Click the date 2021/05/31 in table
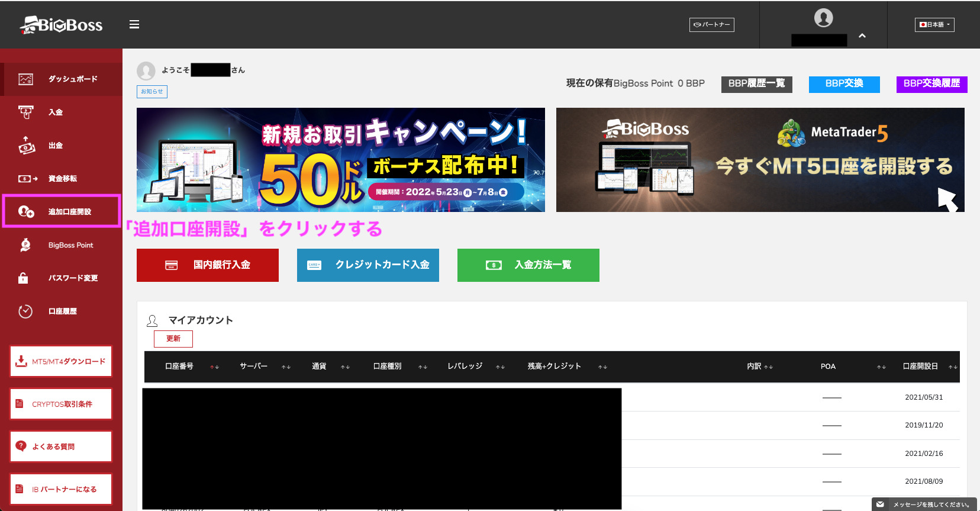 pos(924,397)
